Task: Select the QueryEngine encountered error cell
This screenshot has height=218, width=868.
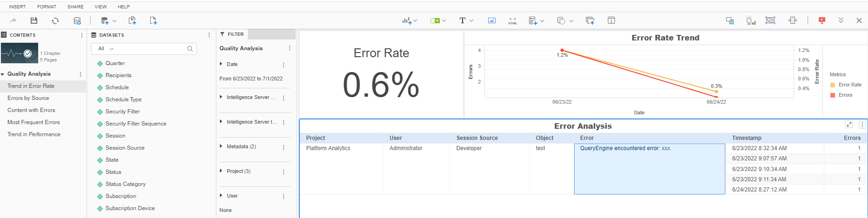Action: coord(649,169)
